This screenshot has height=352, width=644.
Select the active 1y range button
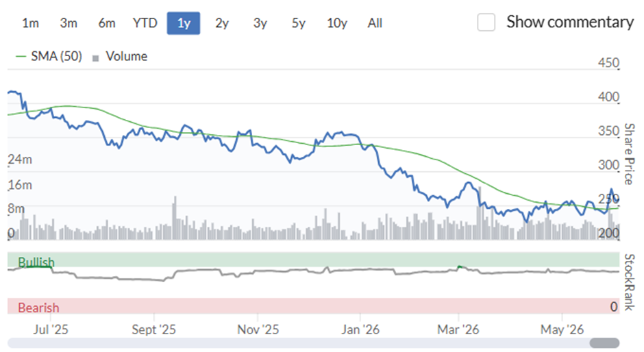184,23
